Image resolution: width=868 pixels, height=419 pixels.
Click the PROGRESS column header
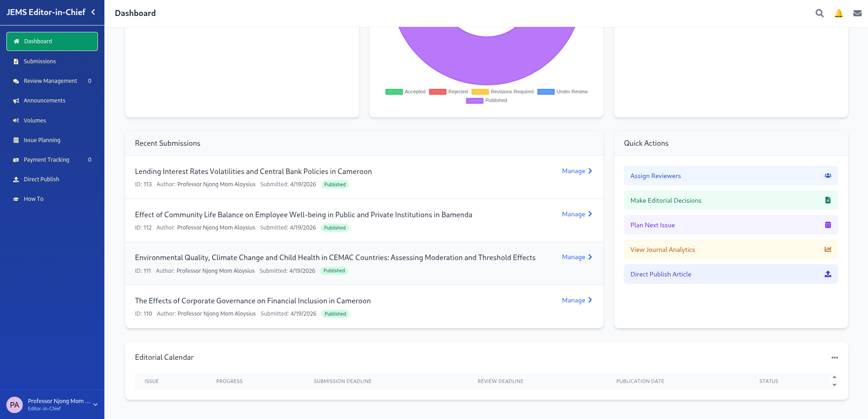pyautogui.click(x=229, y=381)
